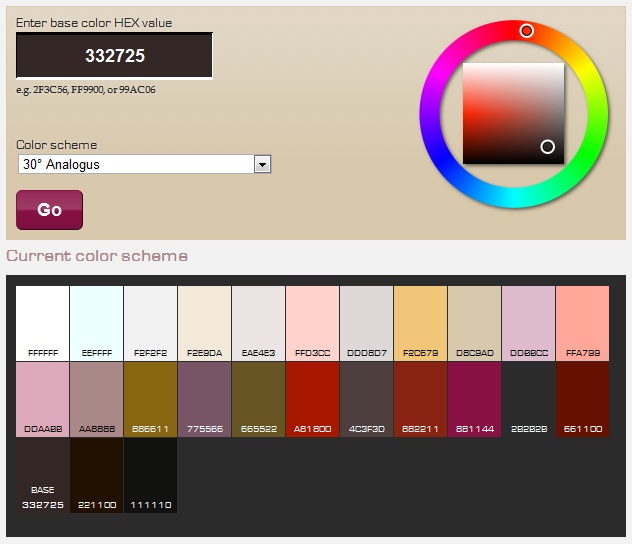Select the D8C9AD tan swatch

tap(475, 324)
